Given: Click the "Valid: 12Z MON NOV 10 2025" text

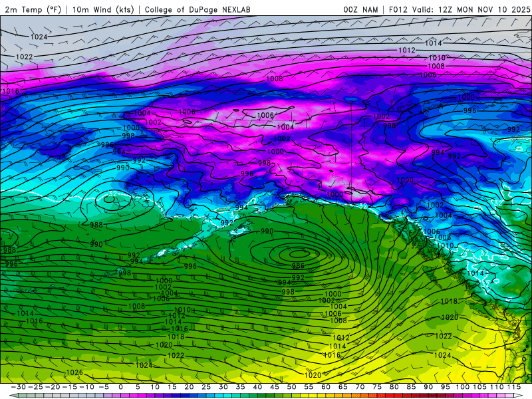Looking at the screenshot, I should click(x=471, y=9).
